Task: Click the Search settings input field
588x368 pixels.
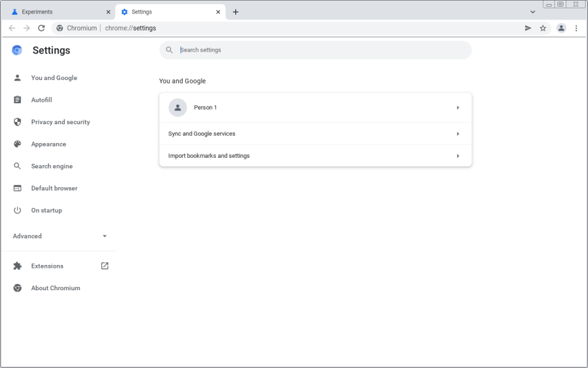Action: (318, 50)
